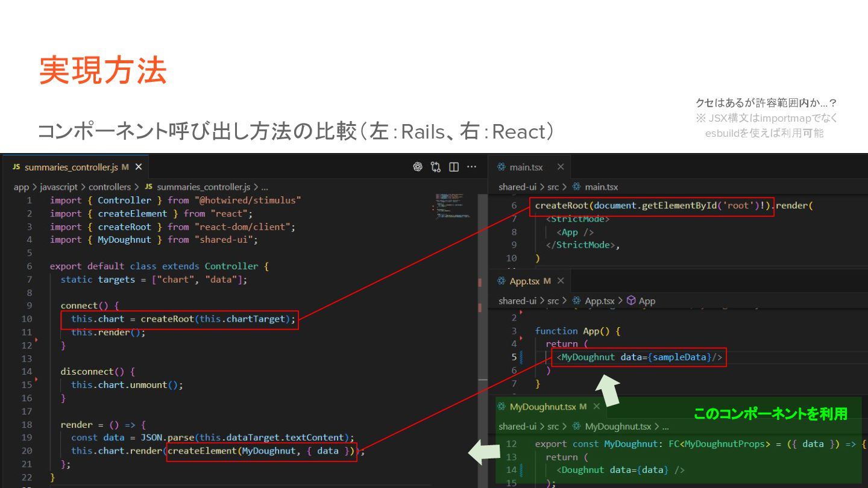The width and height of the screenshot is (868, 488).
Task: Click the JS file icon in summaries_controller tab
Action: [x=16, y=167]
